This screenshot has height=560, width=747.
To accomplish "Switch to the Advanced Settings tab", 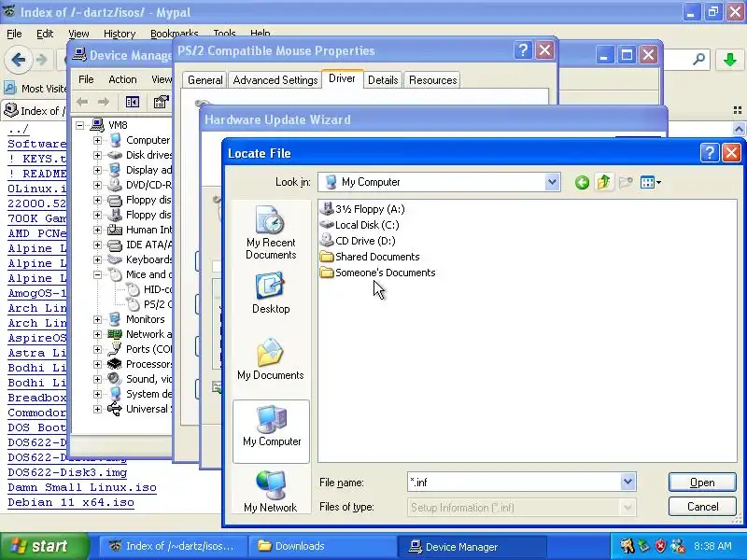I will click(x=275, y=80).
